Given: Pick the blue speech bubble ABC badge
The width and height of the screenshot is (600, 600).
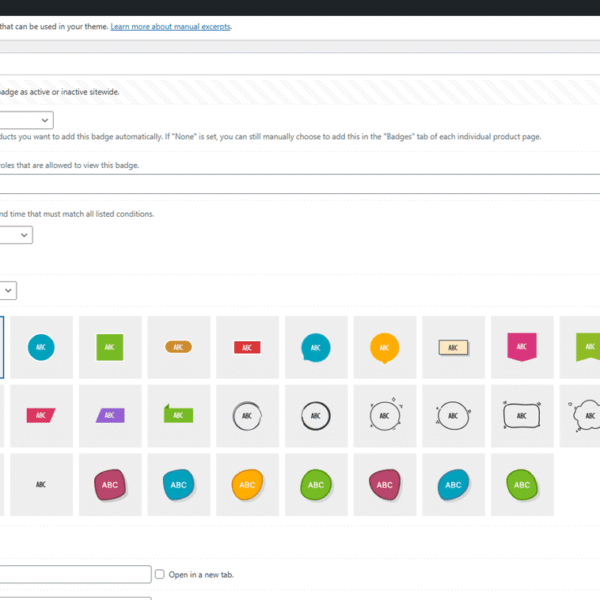Looking at the screenshot, I should tap(315, 347).
